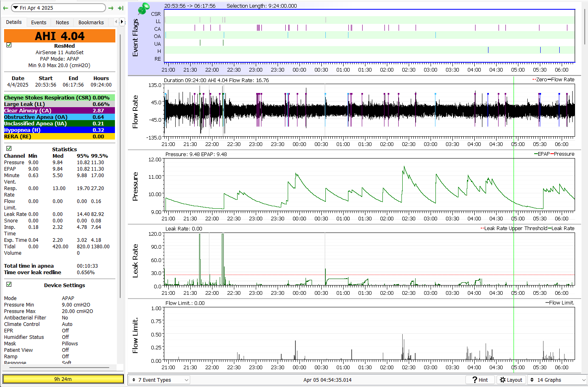Image resolution: width=588 pixels, height=387 pixels.
Task: Click the Layout gear icon
Action: click(503, 380)
